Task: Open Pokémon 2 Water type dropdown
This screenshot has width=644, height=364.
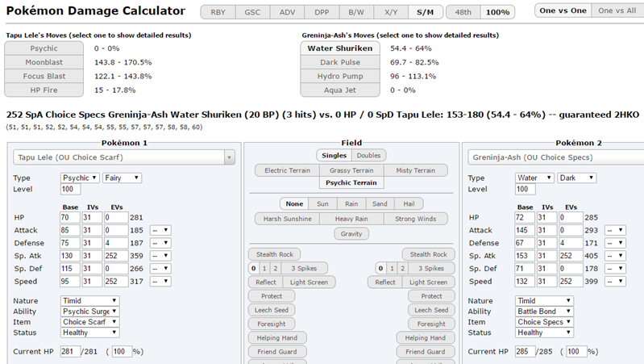Action: pyautogui.click(x=534, y=178)
